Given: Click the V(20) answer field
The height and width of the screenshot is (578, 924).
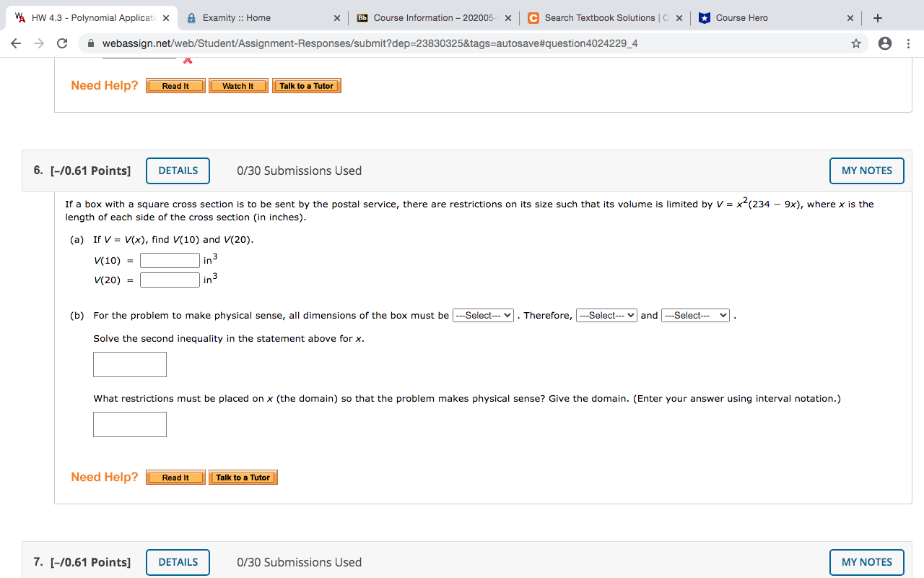Looking at the screenshot, I should click(170, 280).
